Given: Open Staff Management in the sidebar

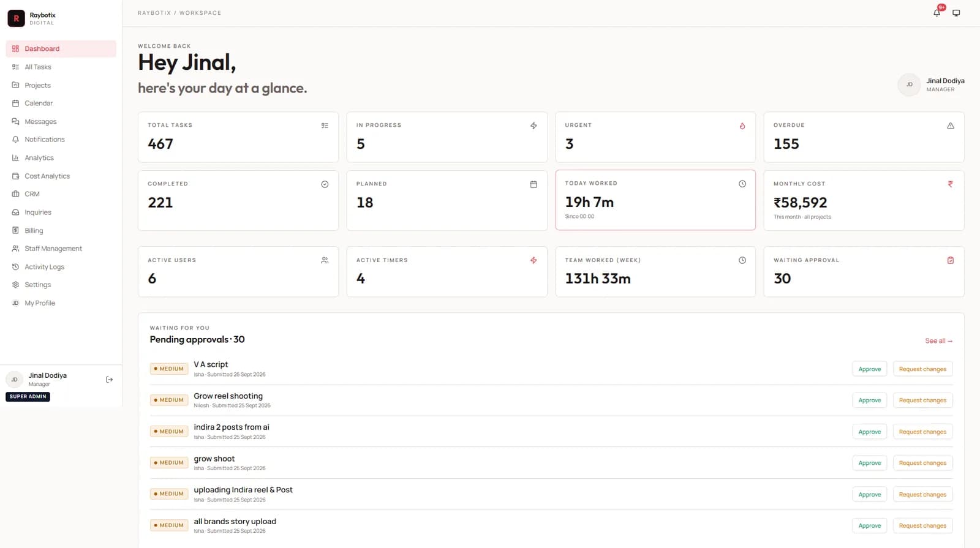Looking at the screenshot, I should (61, 249).
